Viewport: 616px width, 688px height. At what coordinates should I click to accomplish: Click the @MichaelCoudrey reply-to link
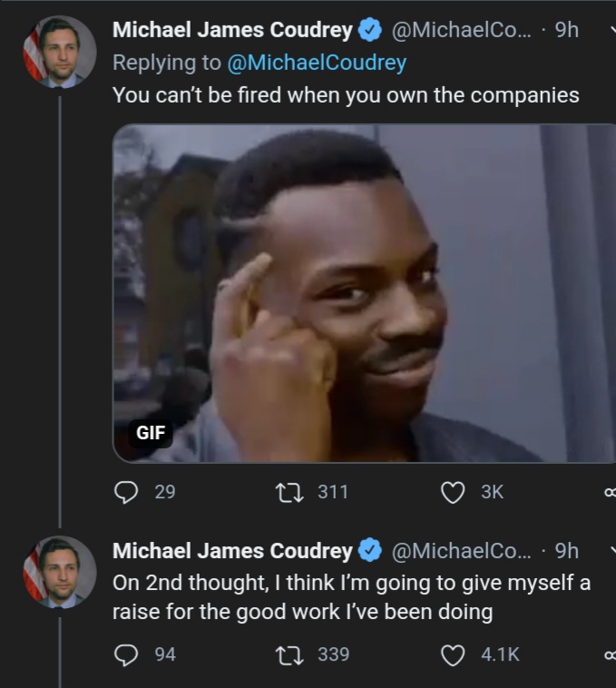[x=317, y=63]
